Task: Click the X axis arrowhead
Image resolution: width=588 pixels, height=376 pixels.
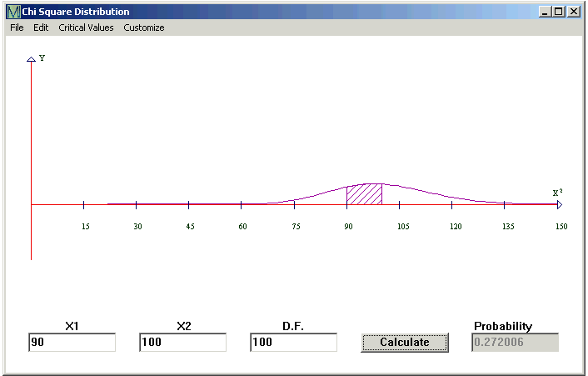Action: tap(560, 204)
